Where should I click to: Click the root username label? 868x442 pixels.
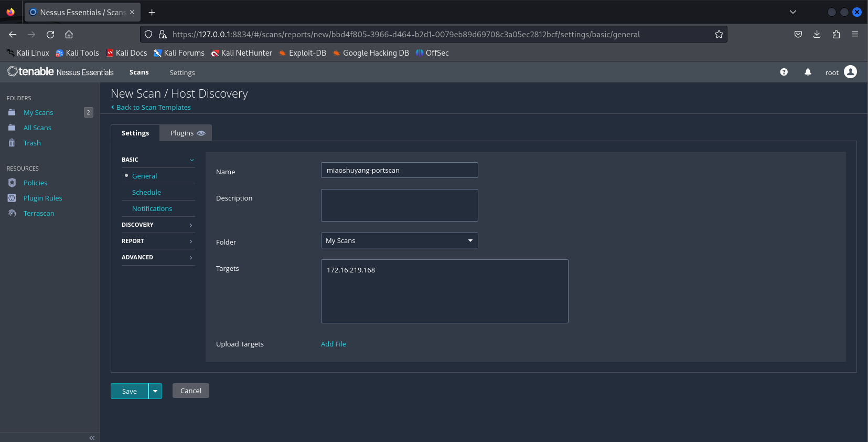832,72
